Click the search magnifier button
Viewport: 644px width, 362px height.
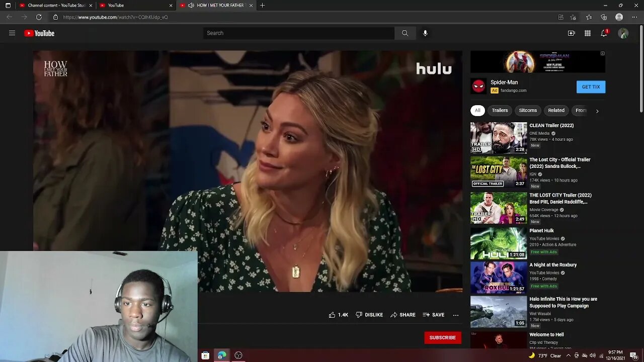[x=405, y=33]
